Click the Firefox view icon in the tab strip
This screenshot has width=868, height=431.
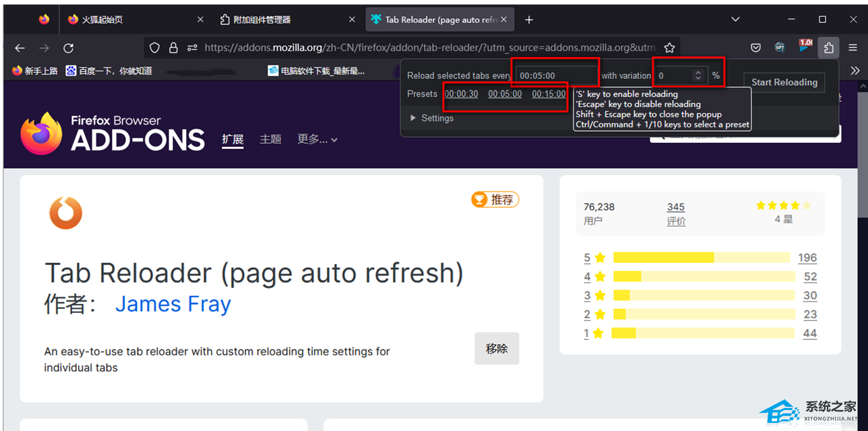click(x=44, y=20)
